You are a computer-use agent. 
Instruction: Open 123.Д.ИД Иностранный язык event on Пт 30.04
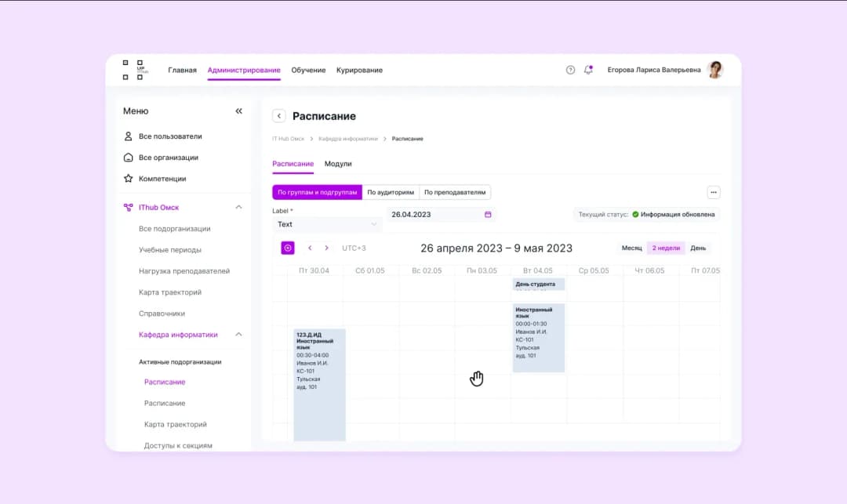coord(319,385)
